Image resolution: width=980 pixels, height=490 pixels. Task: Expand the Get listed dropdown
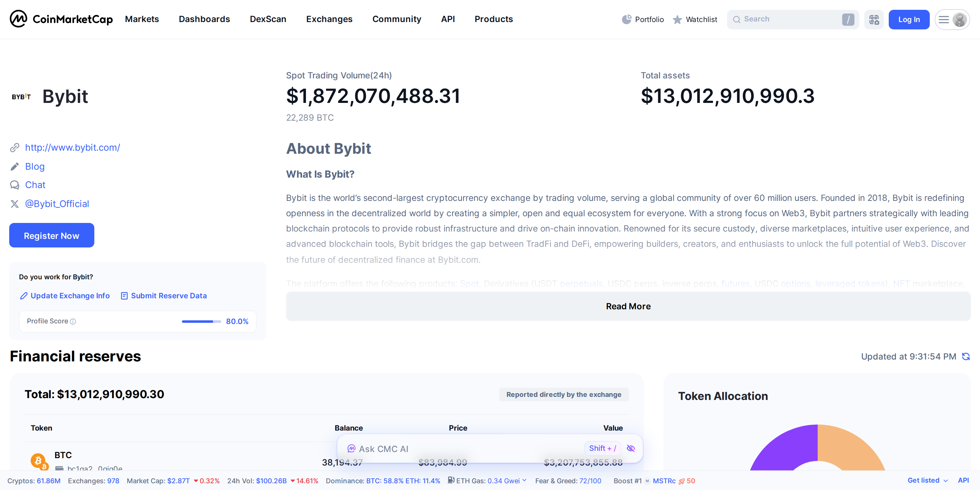point(928,481)
